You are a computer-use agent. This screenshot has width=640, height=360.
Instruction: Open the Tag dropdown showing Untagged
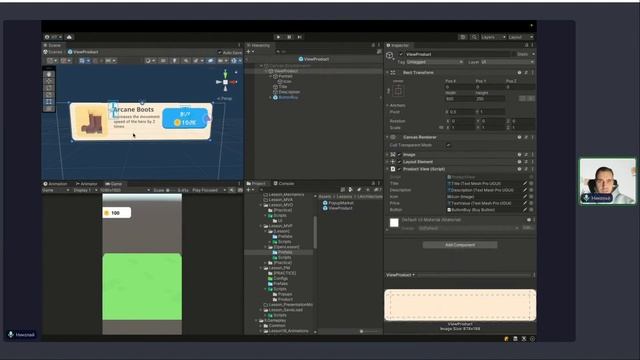(435, 62)
